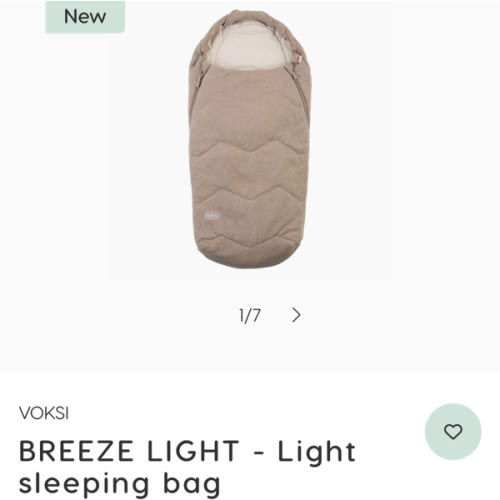The height and width of the screenshot is (500, 500).
Task: Click the 1/7 image counter
Action: coord(250,315)
